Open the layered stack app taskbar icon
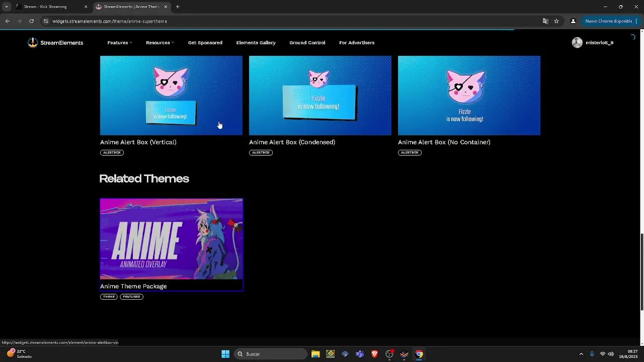This screenshot has height=362, width=644. [x=404, y=354]
